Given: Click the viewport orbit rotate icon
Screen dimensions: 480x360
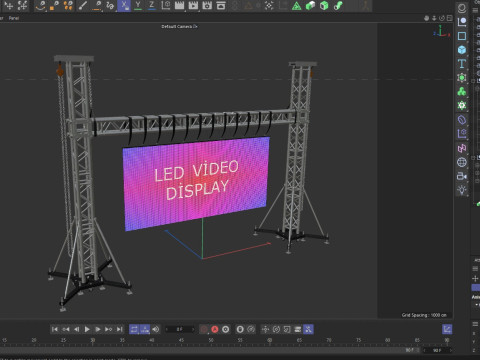Looking at the screenshot, I should [442, 18].
